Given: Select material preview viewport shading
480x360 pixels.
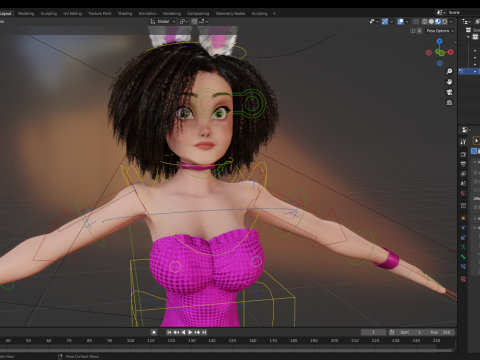Looking at the screenshot, I should pyautogui.click(x=438, y=22).
